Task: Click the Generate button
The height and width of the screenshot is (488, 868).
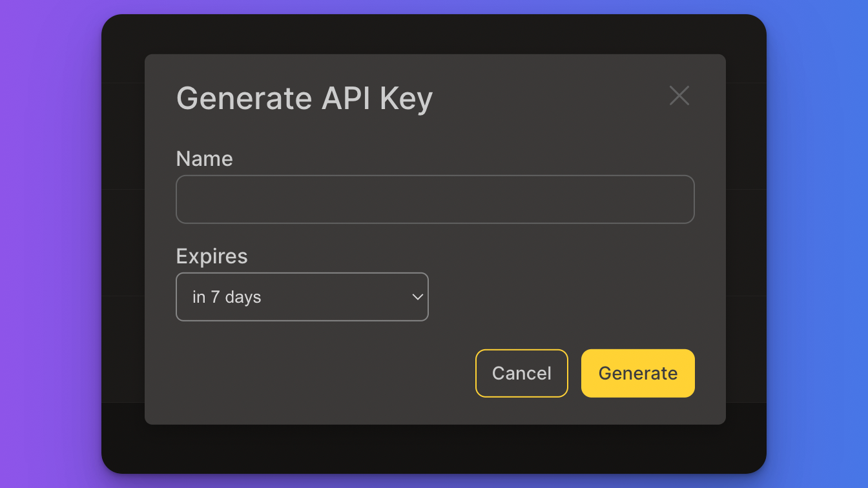Action: pyautogui.click(x=637, y=373)
